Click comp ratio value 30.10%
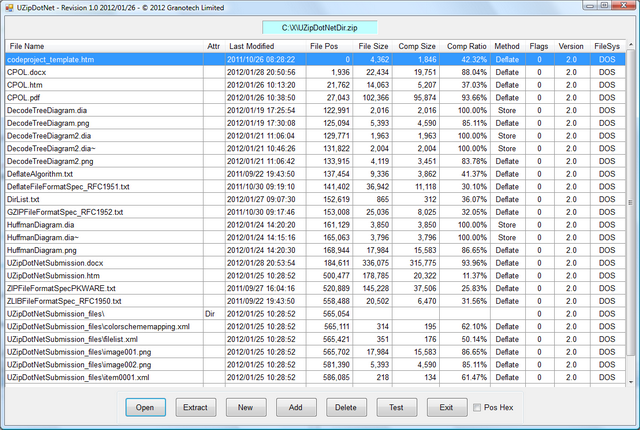Viewport: 640px width, 430px height. tap(474, 186)
